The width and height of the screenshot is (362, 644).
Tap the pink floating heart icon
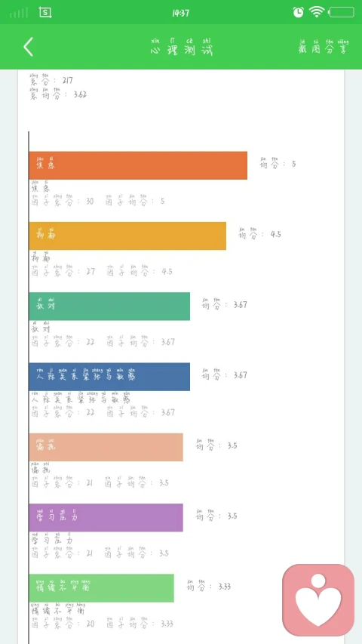318,600
